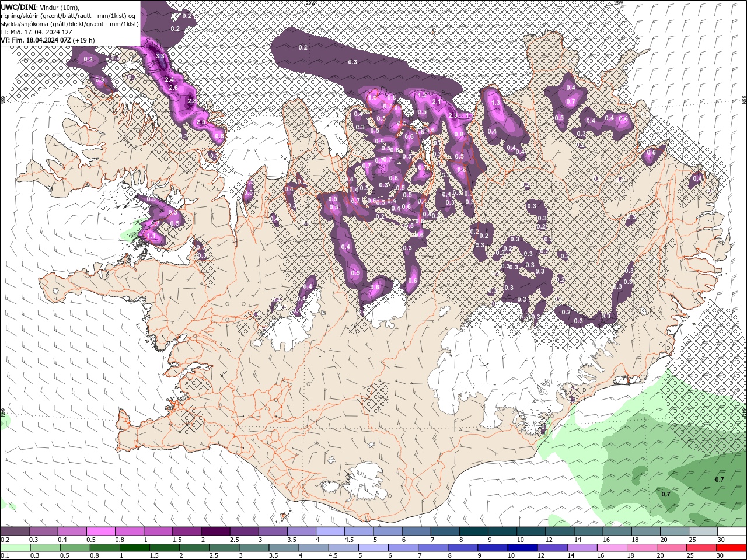
Task: Click the dusky purple 0.2 snow legend swatch
Action: click(x=15, y=531)
